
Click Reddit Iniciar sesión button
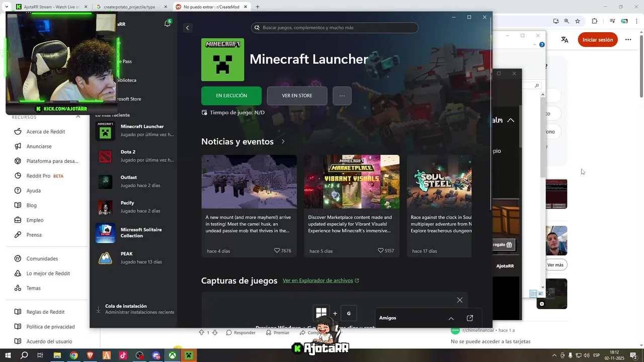598,40
